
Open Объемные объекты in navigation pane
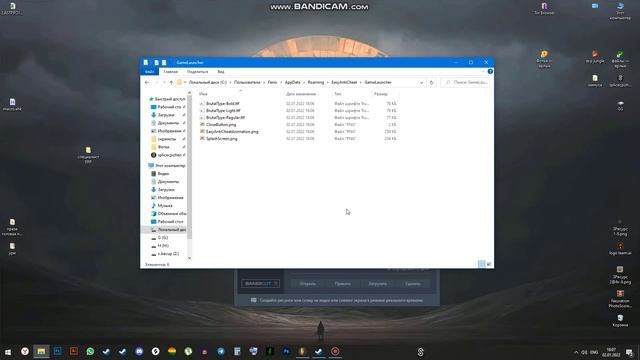(x=171, y=213)
